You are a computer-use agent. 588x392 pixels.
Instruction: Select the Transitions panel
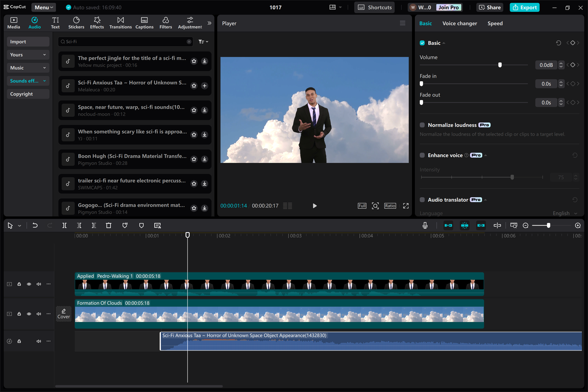(x=120, y=23)
